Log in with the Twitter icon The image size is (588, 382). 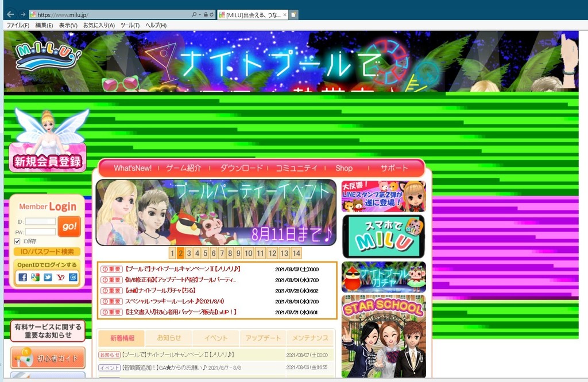(x=48, y=277)
